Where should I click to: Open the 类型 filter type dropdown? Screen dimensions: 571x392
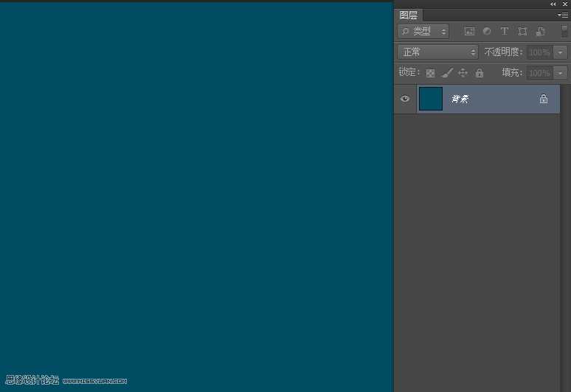click(423, 32)
